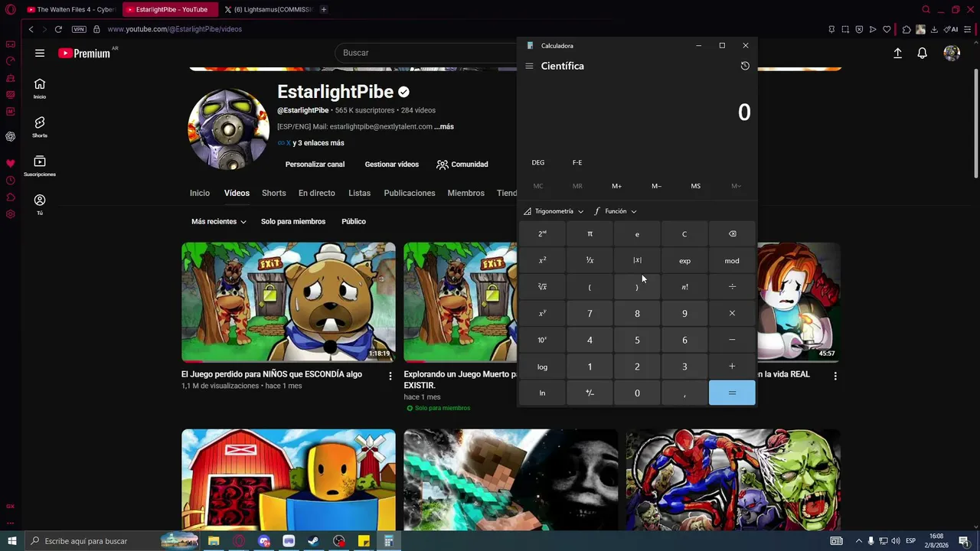Click the C clear key
This screenshot has height=551, width=980.
(684, 234)
